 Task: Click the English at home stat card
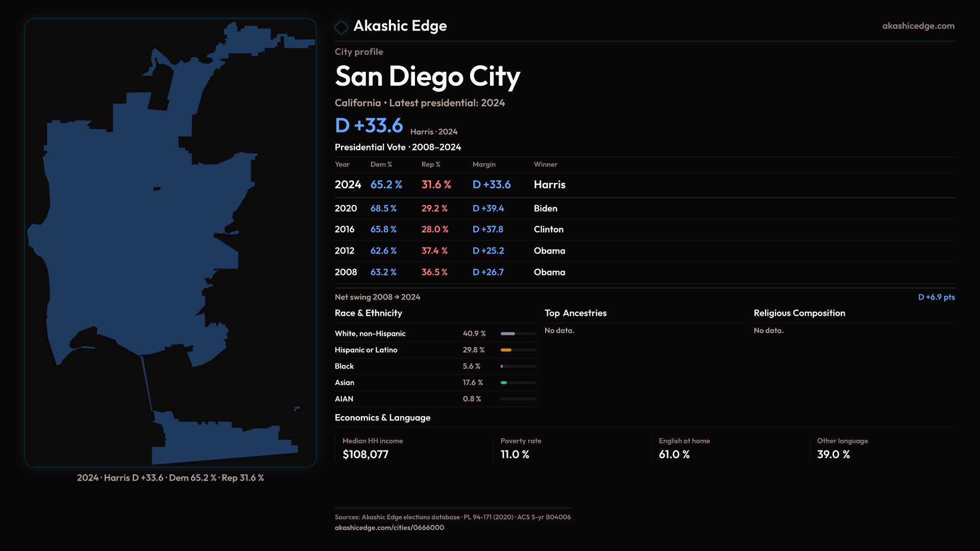click(684, 448)
